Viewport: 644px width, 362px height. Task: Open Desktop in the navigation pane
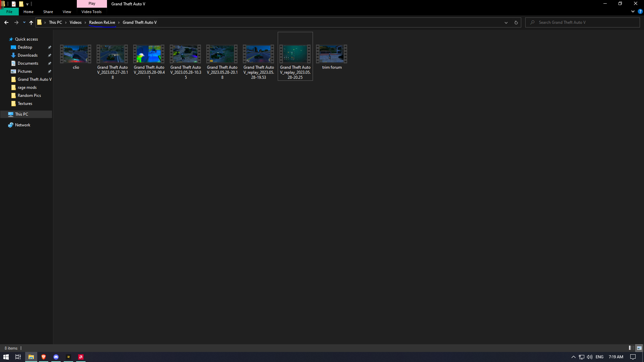pos(25,47)
